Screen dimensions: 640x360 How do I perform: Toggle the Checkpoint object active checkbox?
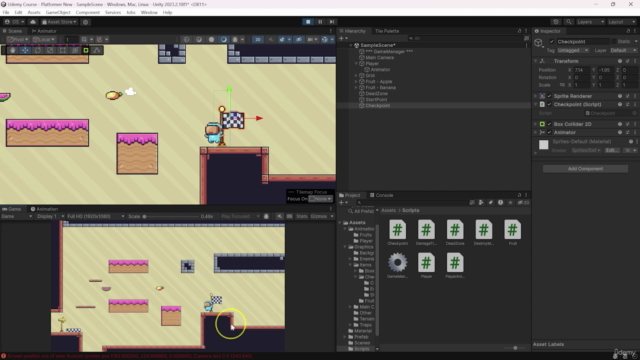pos(552,42)
